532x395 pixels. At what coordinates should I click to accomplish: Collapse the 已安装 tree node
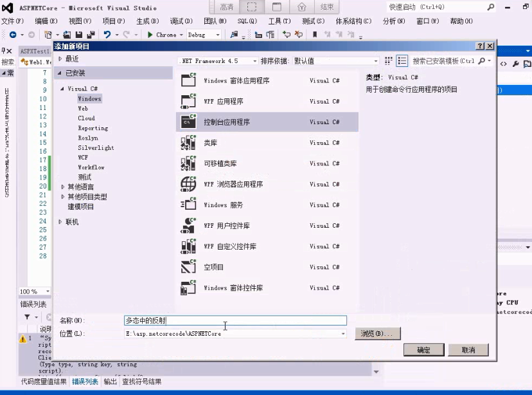[60, 73]
